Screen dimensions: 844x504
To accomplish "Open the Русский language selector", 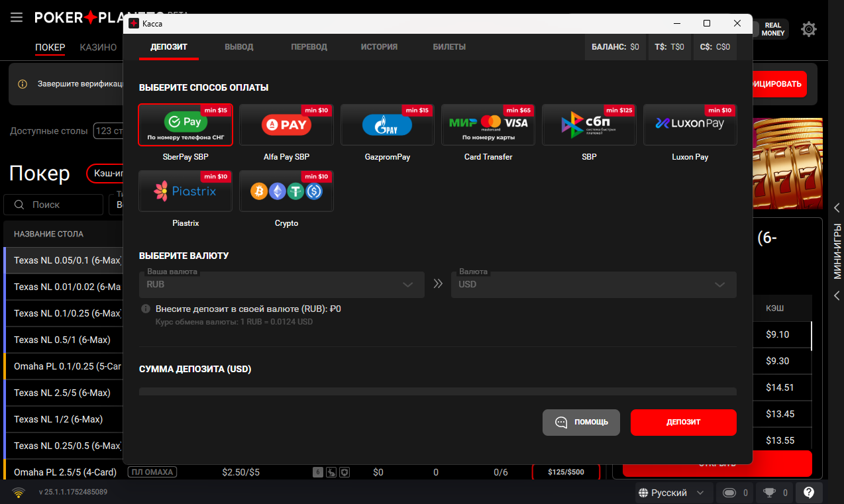I will (x=673, y=492).
